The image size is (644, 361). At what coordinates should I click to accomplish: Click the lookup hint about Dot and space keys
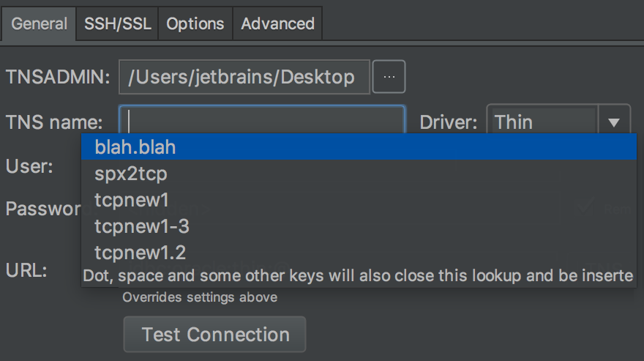pyautogui.click(x=358, y=275)
